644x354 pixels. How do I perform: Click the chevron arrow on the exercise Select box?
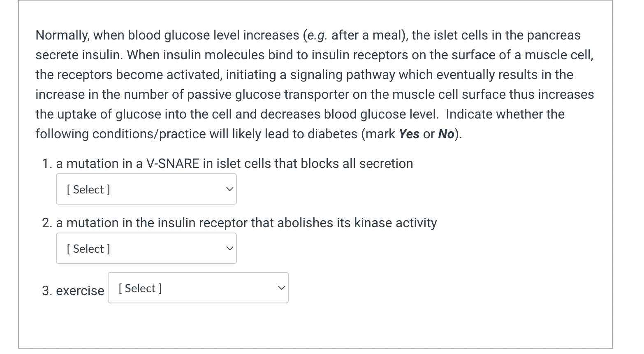(281, 288)
